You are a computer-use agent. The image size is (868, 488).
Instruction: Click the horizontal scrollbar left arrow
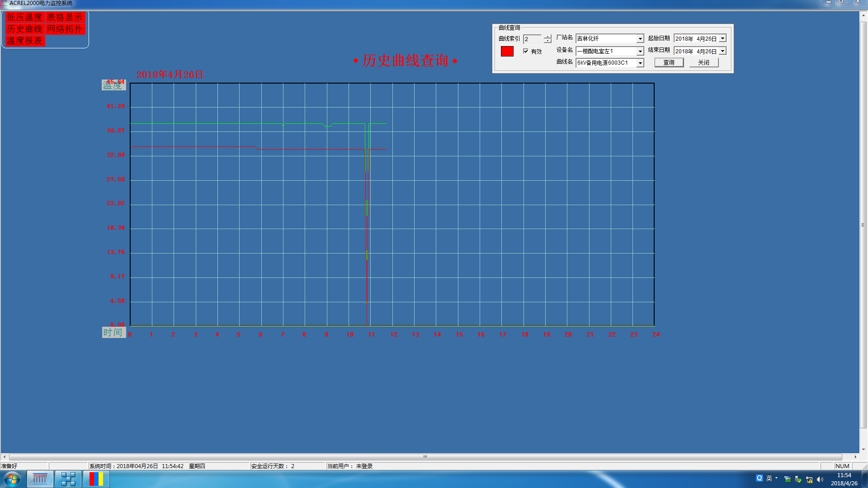[5, 457]
